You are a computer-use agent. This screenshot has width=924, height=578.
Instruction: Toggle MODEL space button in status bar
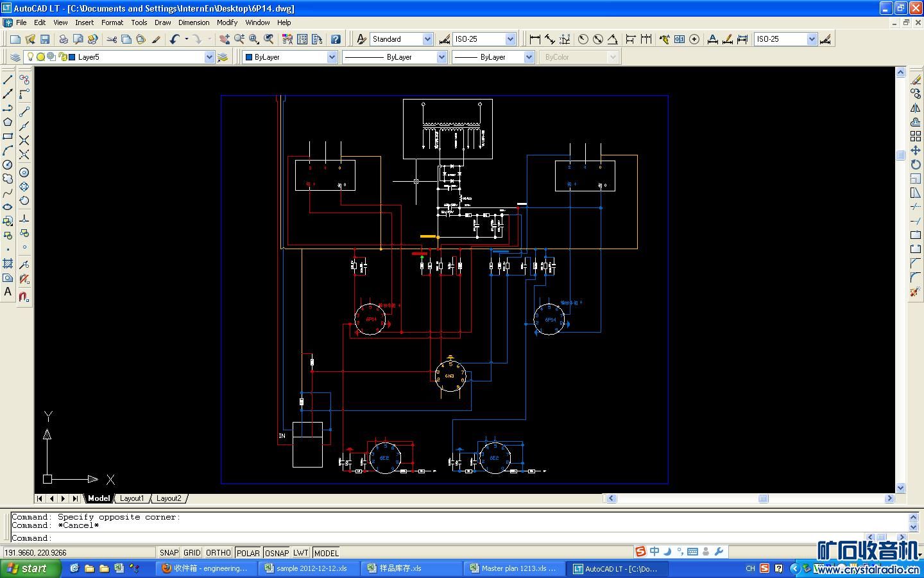[326, 552]
